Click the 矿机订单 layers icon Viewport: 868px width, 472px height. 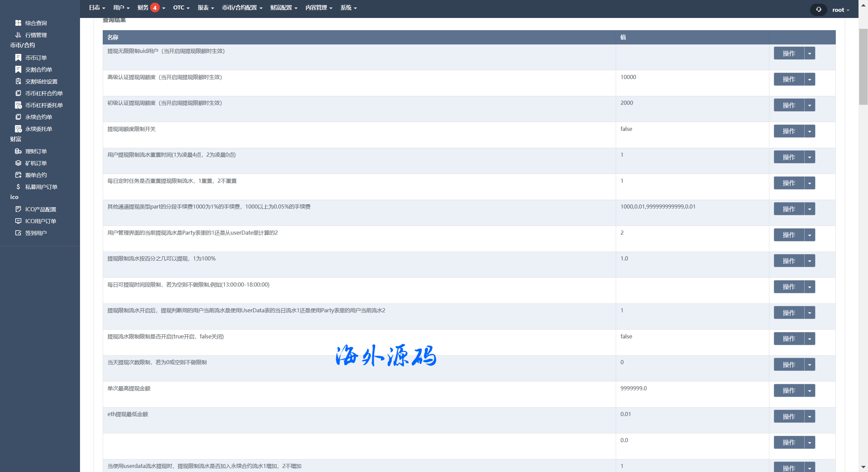point(18,163)
